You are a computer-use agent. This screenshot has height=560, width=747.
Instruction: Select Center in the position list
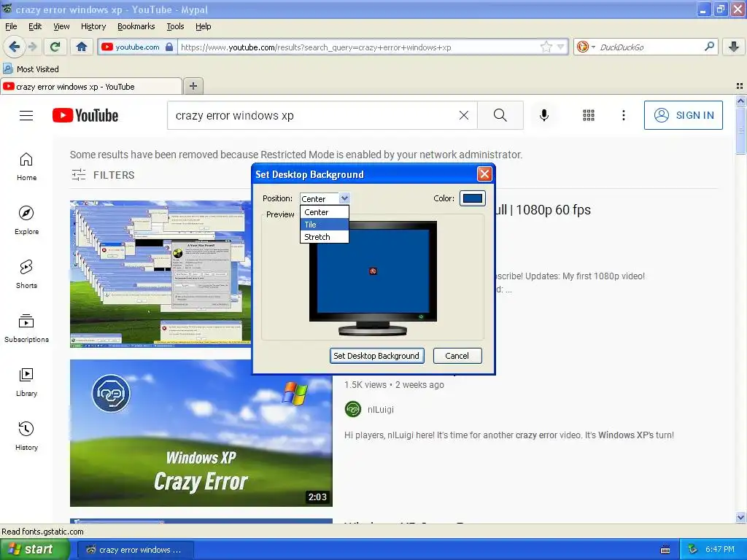click(x=325, y=212)
